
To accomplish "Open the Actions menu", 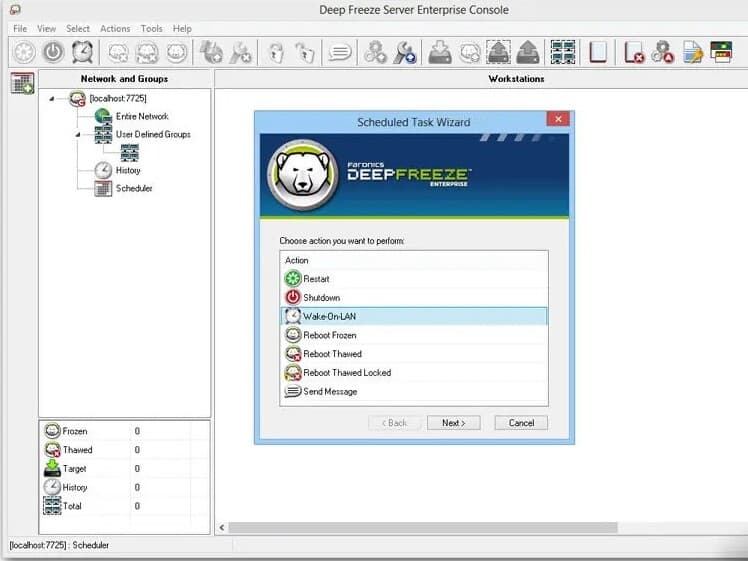I will 115,29.
